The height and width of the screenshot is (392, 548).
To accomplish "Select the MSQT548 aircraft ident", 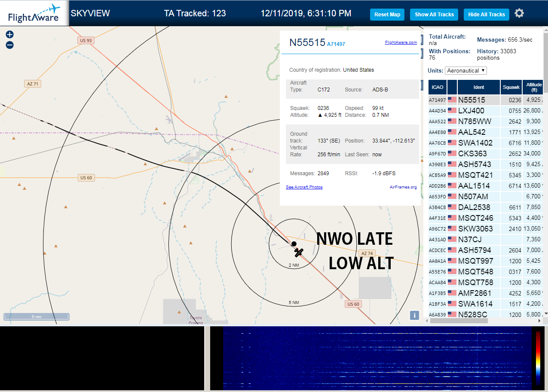I will [476, 271].
